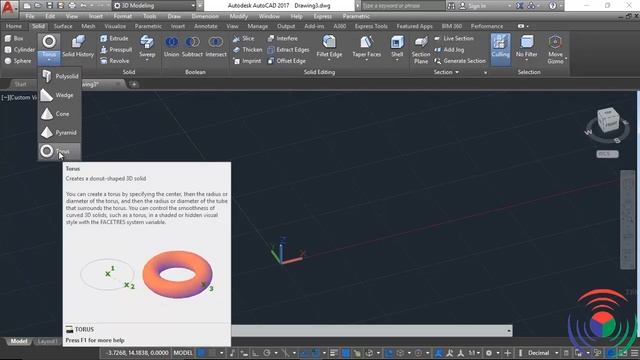Switch to the Start file tab
The width and height of the screenshot is (640, 360).
click(x=20, y=84)
